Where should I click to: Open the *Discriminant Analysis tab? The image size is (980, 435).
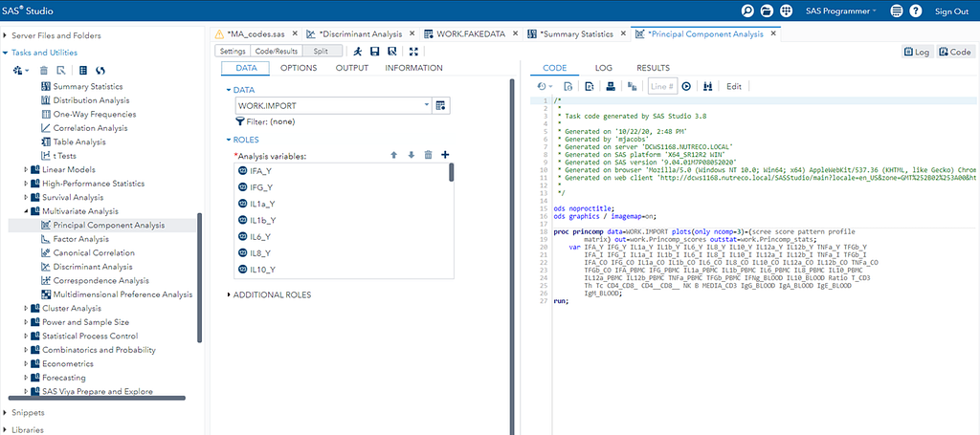tap(362, 33)
